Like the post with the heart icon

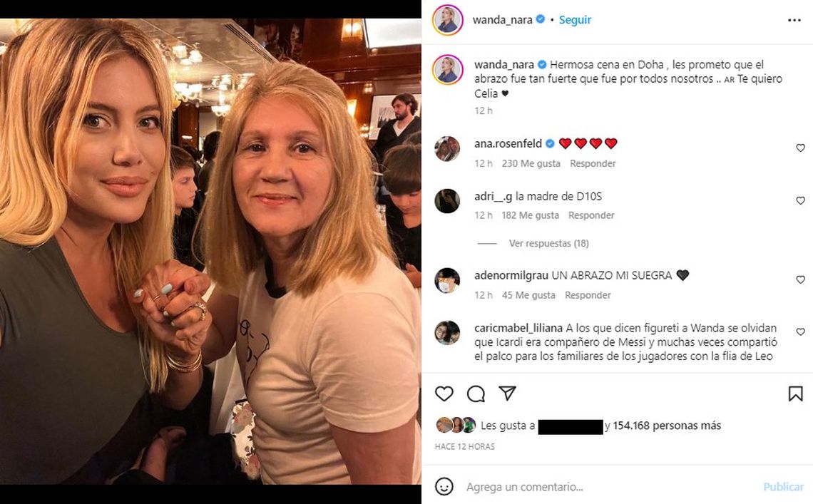coord(444,394)
